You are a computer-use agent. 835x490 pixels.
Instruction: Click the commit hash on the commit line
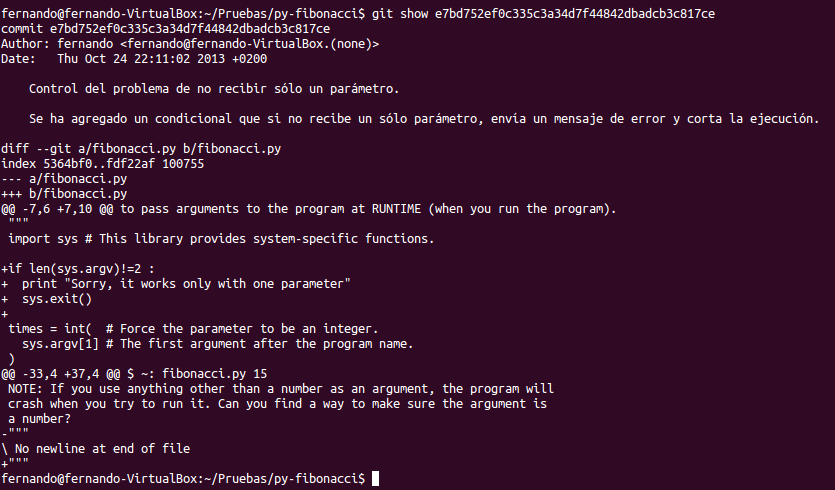[x=190, y=29]
